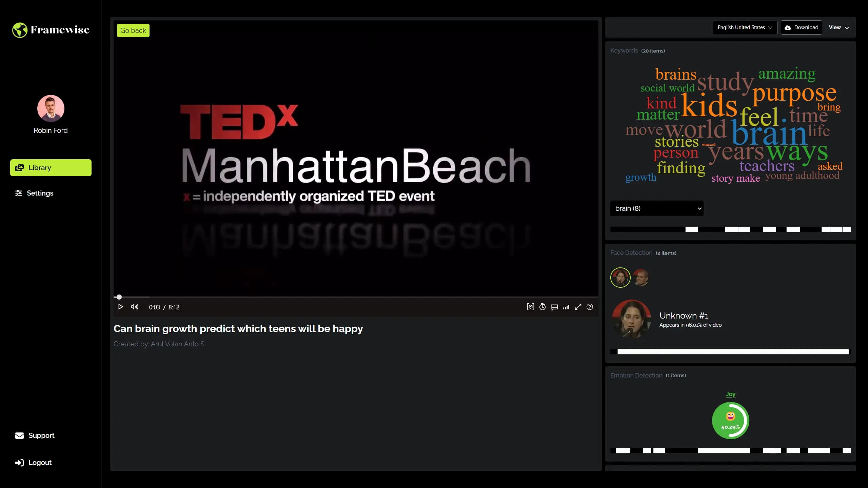Open the Library section
This screenshot has height=488, width=868.
pos(51,168)
